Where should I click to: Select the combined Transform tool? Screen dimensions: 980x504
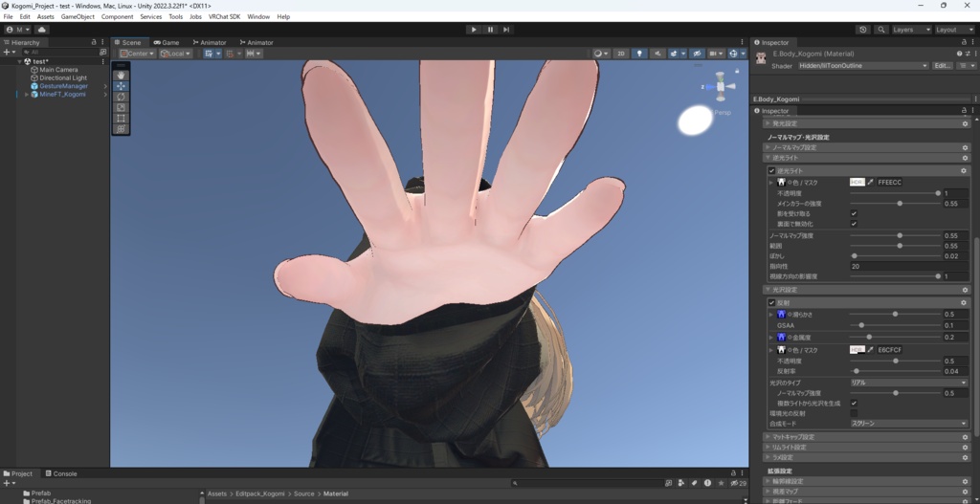[121, 129]
